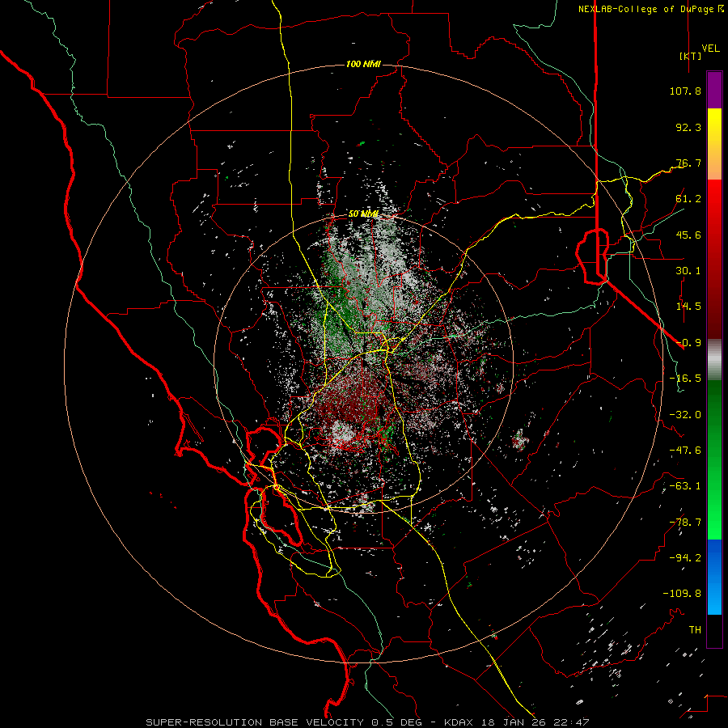Select the 45.6 velocity scale value
The height and width of the screenshot is (728, 728).
(688, 235)
